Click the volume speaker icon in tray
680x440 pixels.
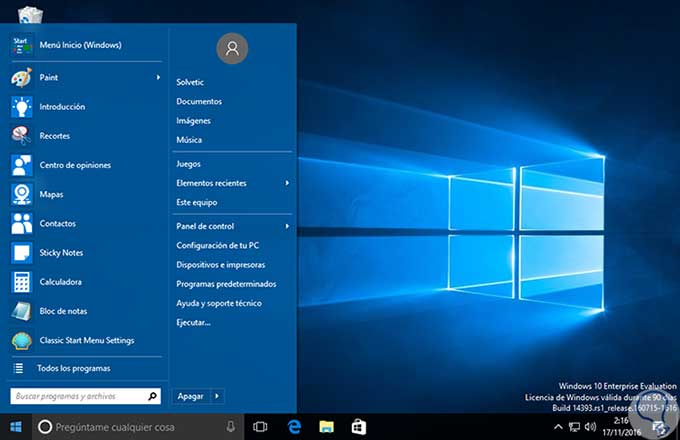click(x=590, y=427)
